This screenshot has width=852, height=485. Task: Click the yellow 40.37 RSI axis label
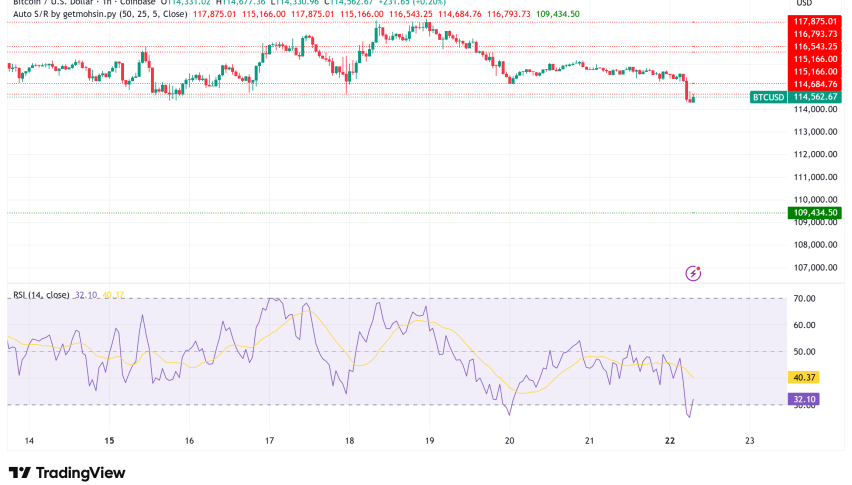(804, 377)
